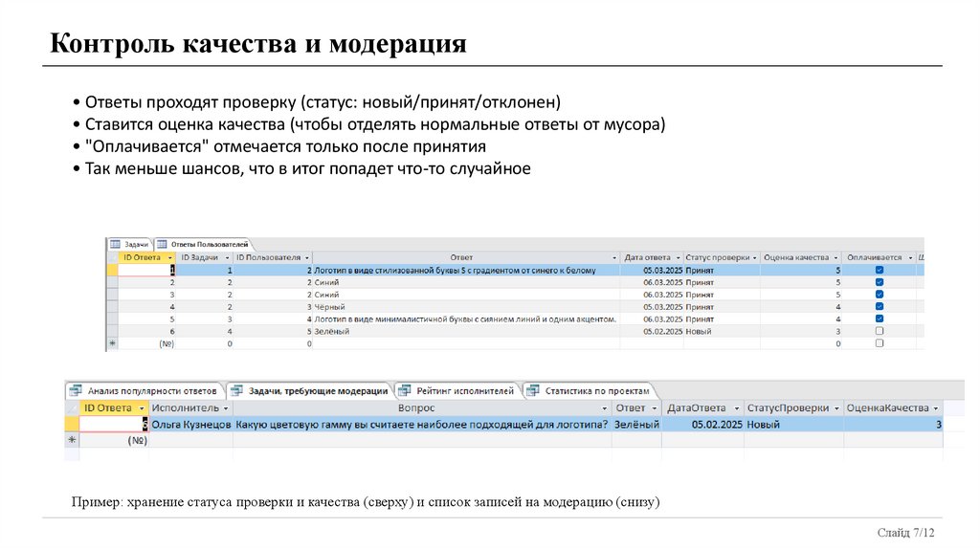
Task: Click cell 'Логотип в виде минималистичной буквы'
Action: pyautogui.click(x=466, y=318)
